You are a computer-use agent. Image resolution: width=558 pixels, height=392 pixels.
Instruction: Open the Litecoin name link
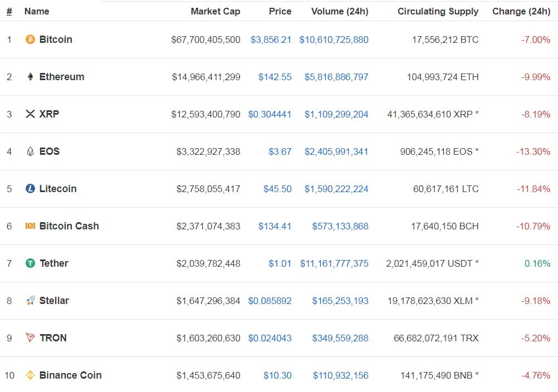tap(58, 189)
